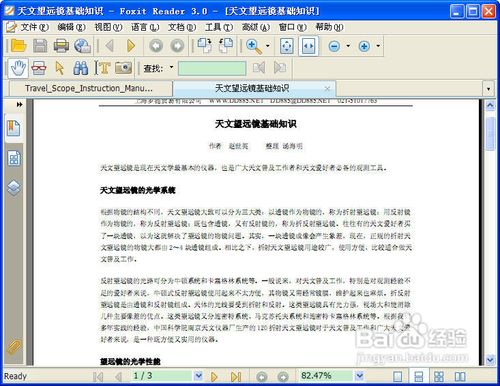Screen dimensions: 500x386
Task: Click the find previous icon
Action: coord(259,68)
